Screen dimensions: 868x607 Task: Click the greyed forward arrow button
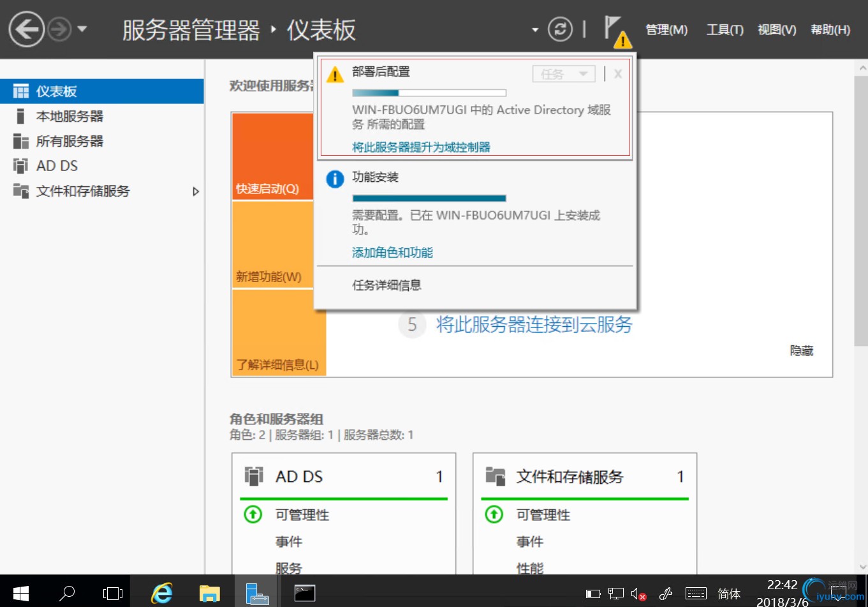tap(60, 29)
